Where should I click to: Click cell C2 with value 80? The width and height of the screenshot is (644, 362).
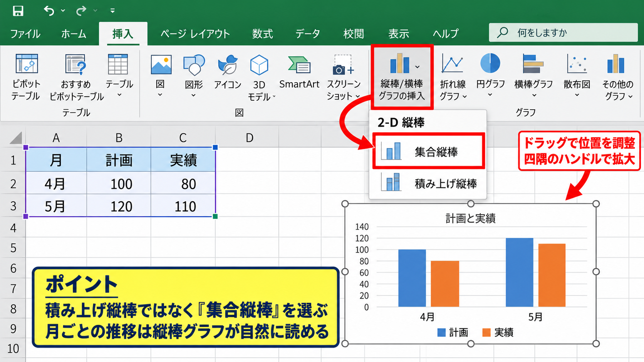[x=183, y=184]
